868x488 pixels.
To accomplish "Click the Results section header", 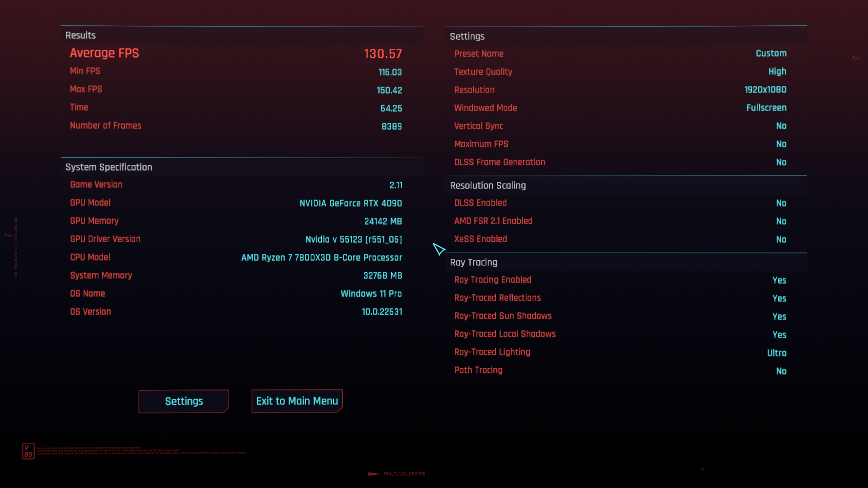I will 79,36.
